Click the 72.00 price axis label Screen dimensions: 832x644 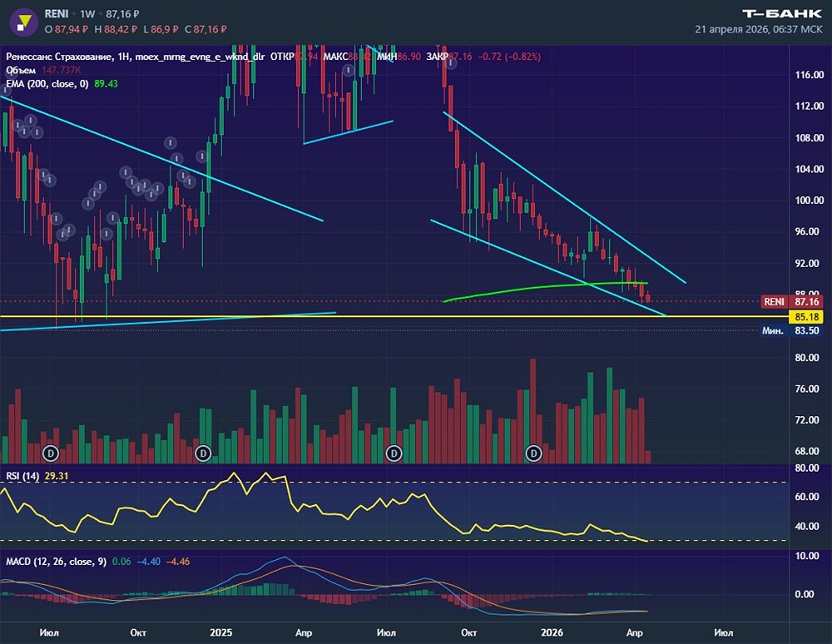pyautogui.click(x=807, y=420)
